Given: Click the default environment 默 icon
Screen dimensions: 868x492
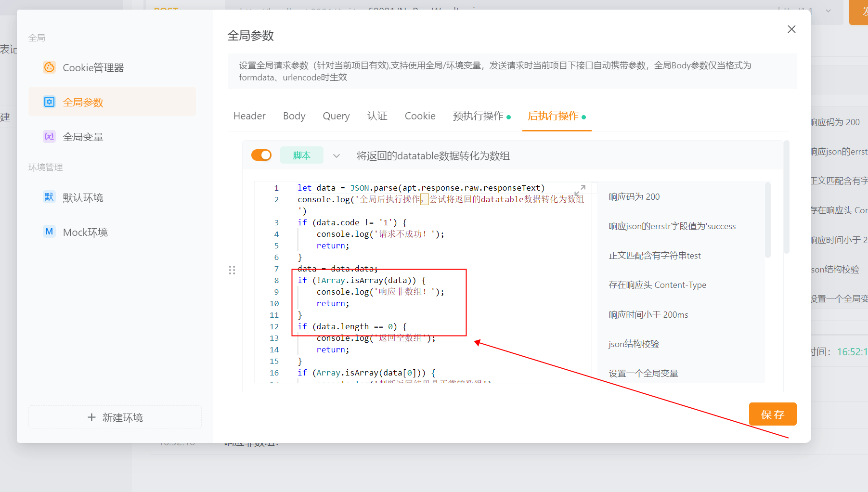Looking at the screenshot, I should point(49,197).
